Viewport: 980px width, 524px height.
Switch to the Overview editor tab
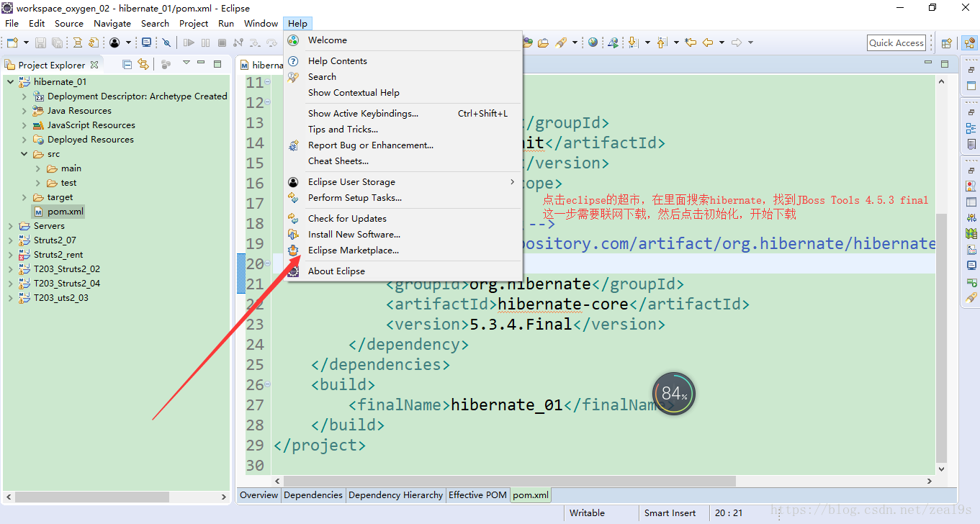click(259, 495)
